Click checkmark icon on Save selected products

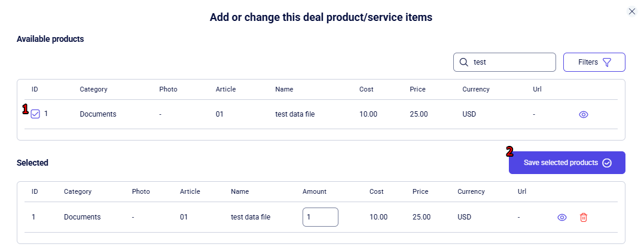click(x=607, y=163)
